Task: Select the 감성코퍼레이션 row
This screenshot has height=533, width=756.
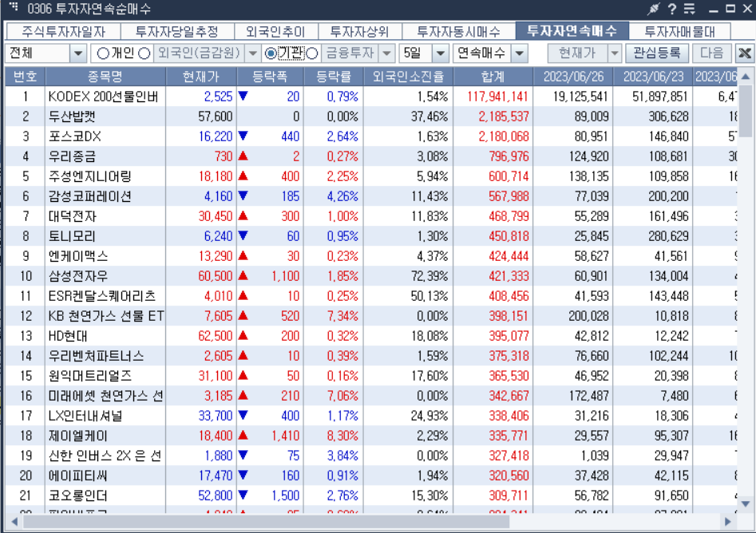Action: coord(371,196)
